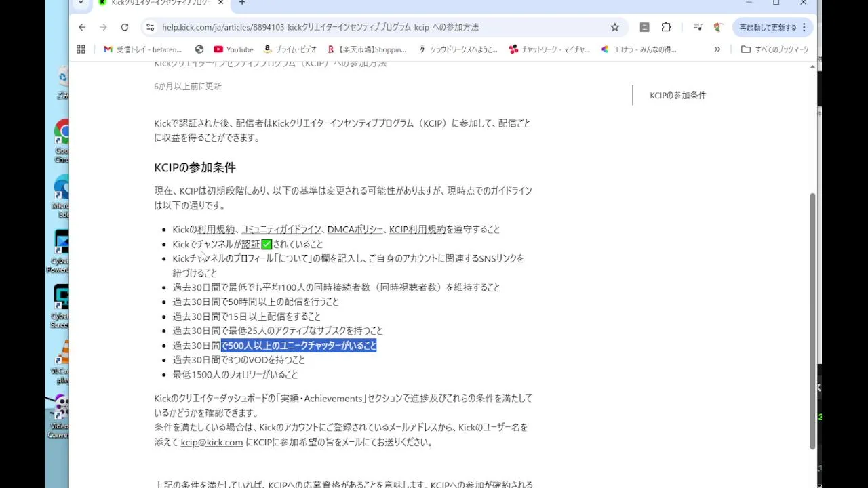868x488 pixels.
Task: Click the KCIPの参加条件 section heading
Action: [x=195, y=167]
